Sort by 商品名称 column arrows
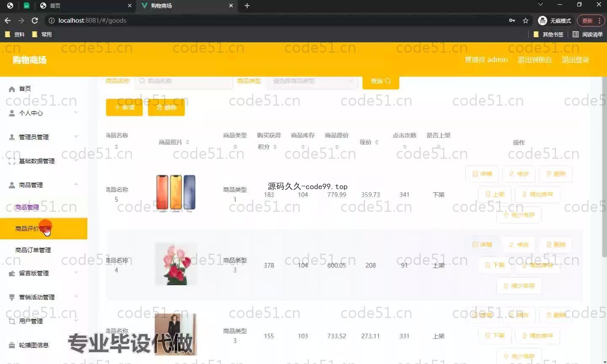The width and height of the screenshot is (607, 364). (116, 147)
